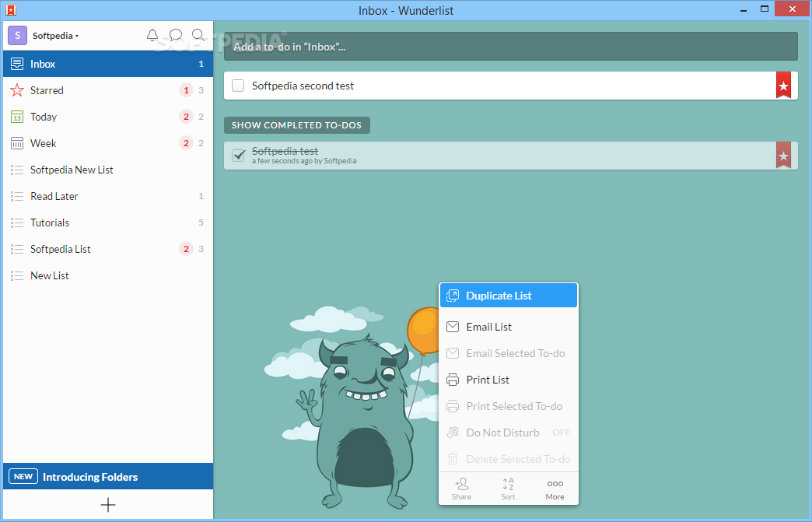Viewport: 812px width, 522px height.
Task: Click the Read Later list bullet icon
Action: [17, 196]
